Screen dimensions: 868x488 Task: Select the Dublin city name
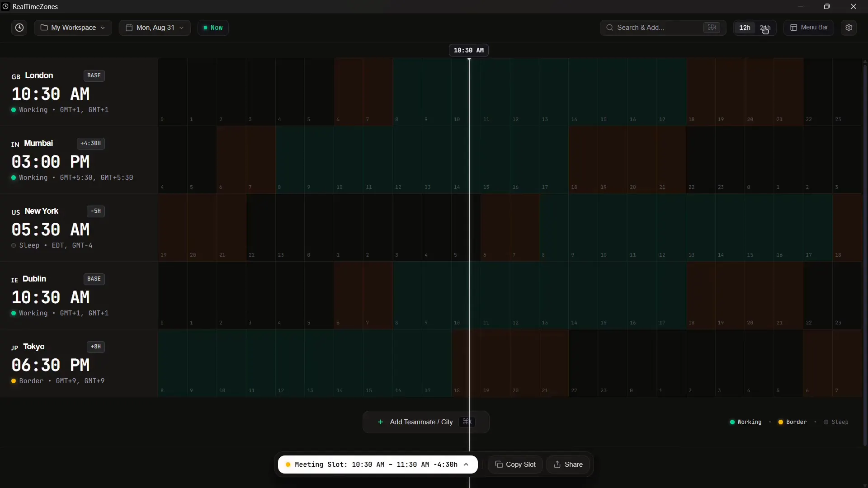pyautogui.click(x=34, y=279)
